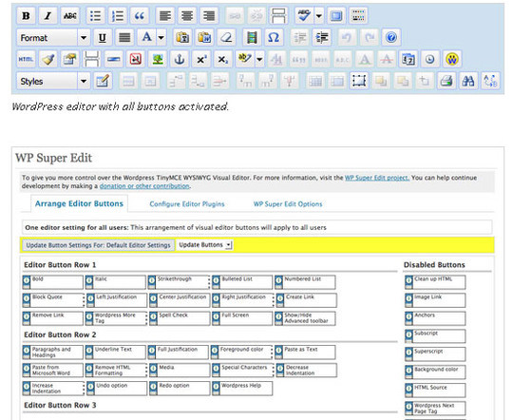Insert a numbered list

pos(118,15)
